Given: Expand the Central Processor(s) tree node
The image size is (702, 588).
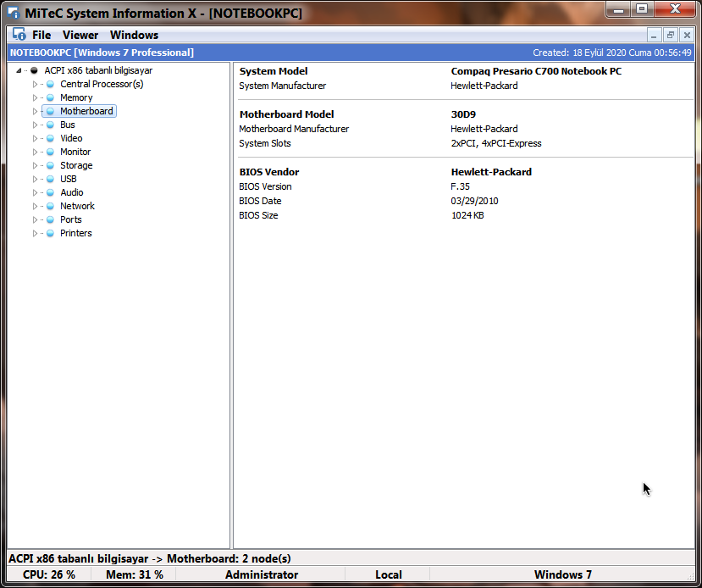Looking at the screenshot, I should (x=35, y=84).
